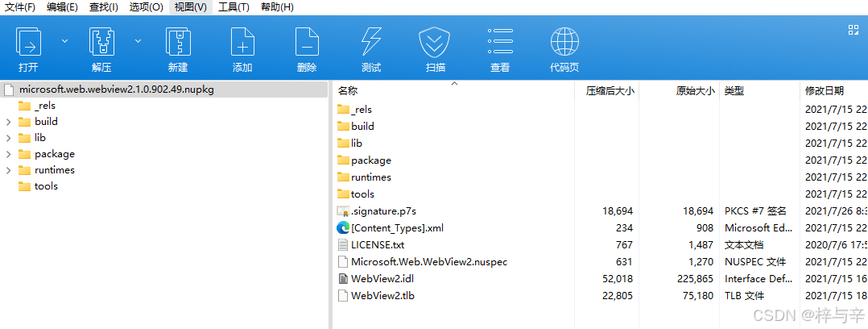868x329 pixels.
Task: Click the PKCS #7 签名 type cell
Action: click(x=755, y=210)
